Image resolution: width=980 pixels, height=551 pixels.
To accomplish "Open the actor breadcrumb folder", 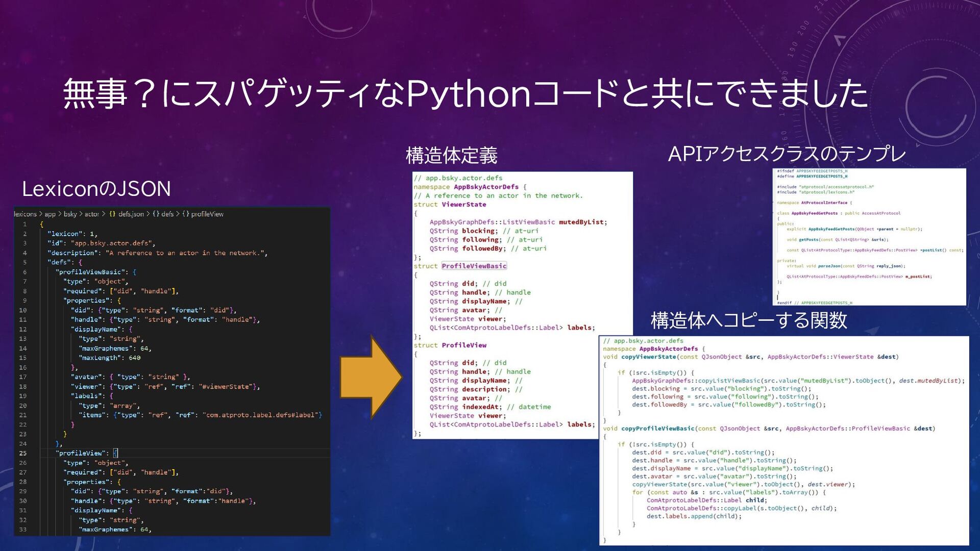I will [92, 214].
